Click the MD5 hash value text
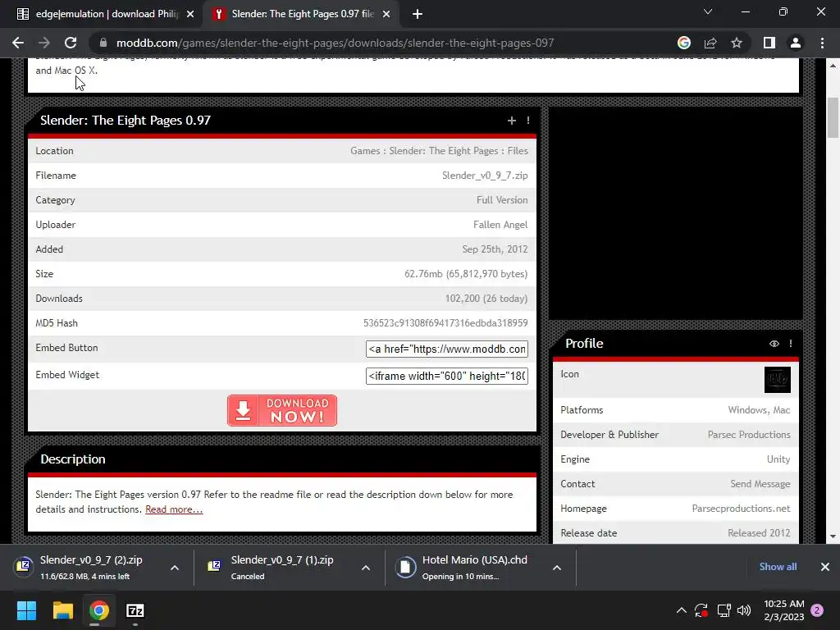This screenshot has width=840, height=630. 445,323
